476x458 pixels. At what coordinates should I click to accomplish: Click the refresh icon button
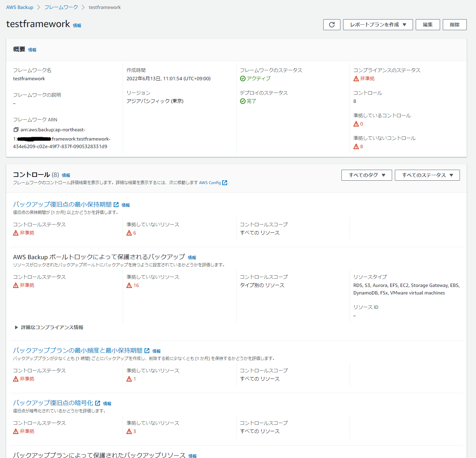(x=331, y=25)
